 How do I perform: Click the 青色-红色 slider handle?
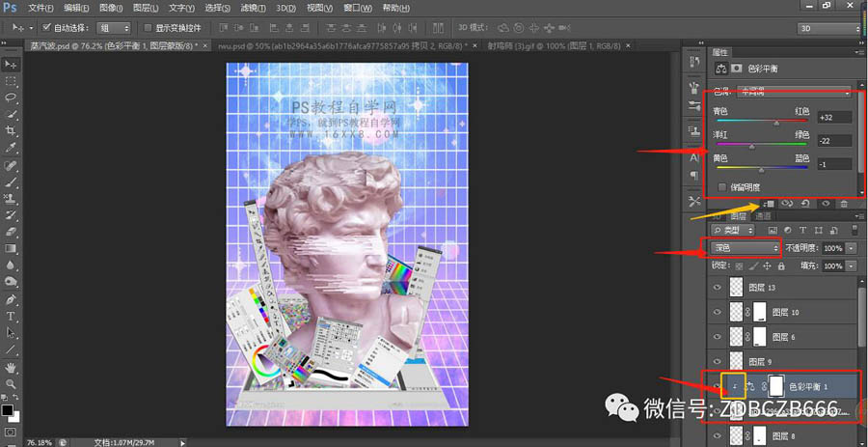click(x=777, y=124)
